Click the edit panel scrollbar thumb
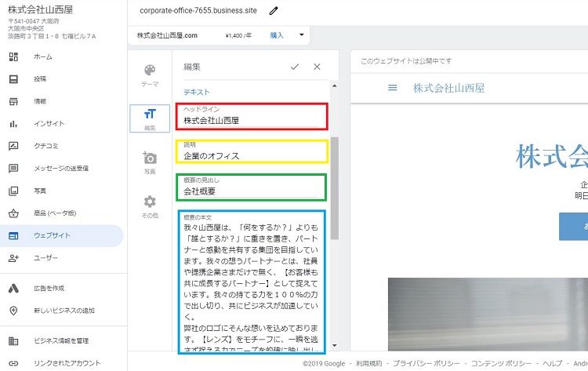Viewport: 588px width, 371px height. 335,188
